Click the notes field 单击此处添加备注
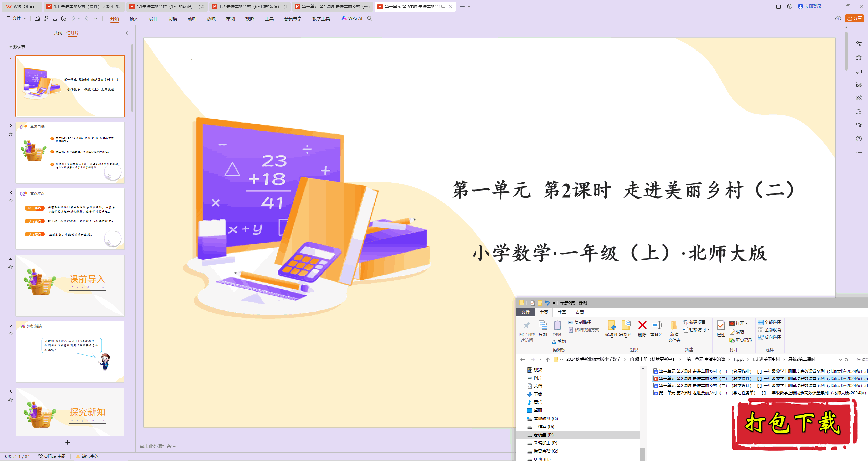Image resolution: width=868 pixels, height=461 pixels. [158, 447]
